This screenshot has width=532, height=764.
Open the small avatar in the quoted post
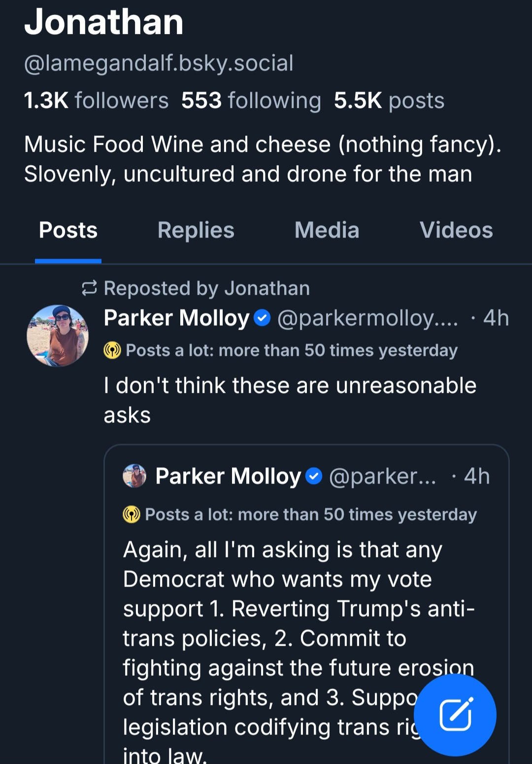pos(134,476)
